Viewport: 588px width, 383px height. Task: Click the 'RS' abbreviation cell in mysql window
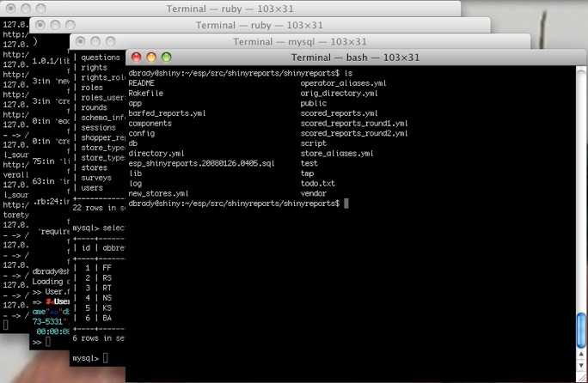pos(107,278)
